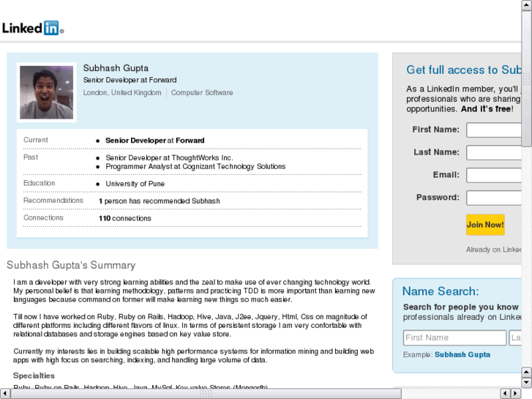Open the example Subhash Gupta link

(x=462, y=355)
